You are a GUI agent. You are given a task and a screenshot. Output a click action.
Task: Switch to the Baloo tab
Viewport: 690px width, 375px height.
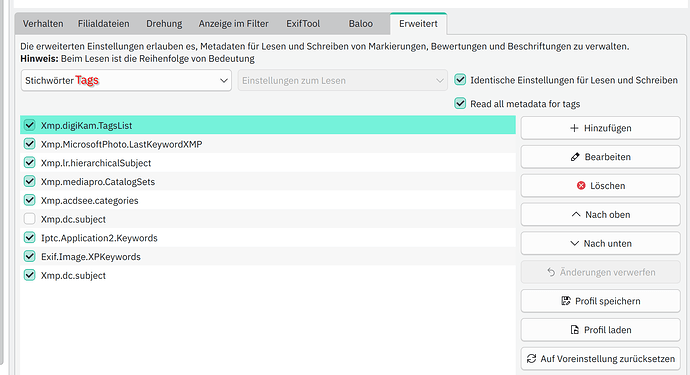tap(360, 24)
